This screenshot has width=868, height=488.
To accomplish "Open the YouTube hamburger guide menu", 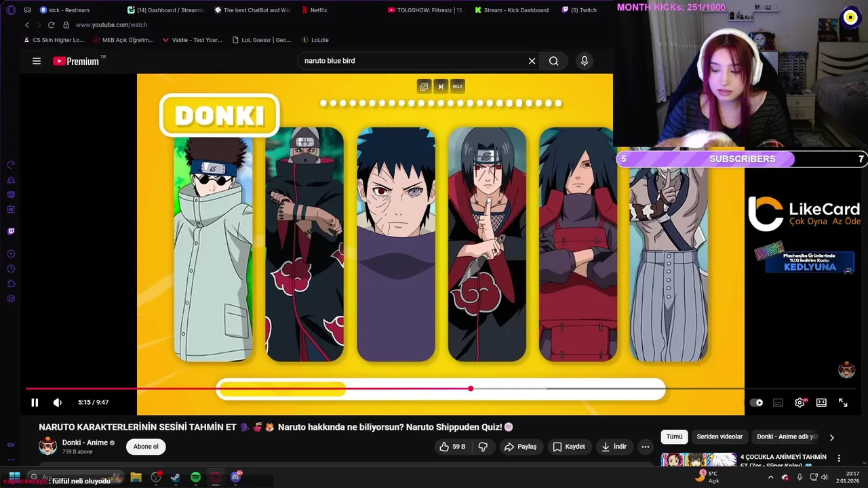I will coord(37,61).
